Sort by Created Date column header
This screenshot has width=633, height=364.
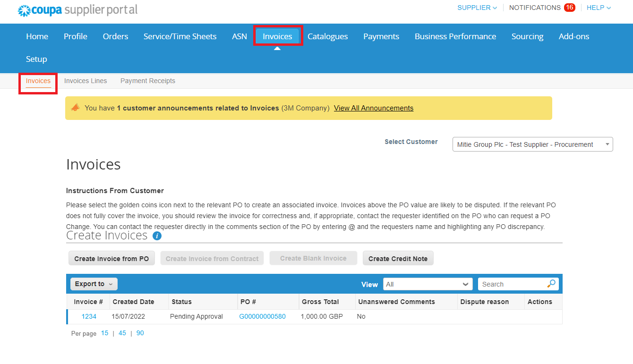133,302
